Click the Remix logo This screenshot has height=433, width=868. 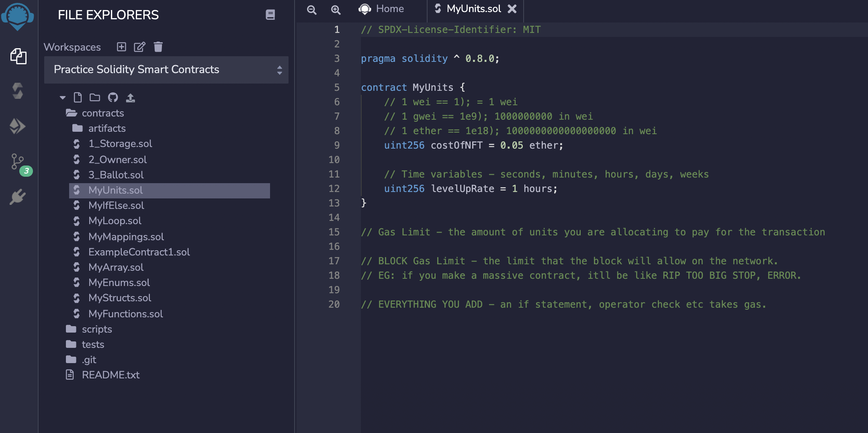[x=18, y=16]
